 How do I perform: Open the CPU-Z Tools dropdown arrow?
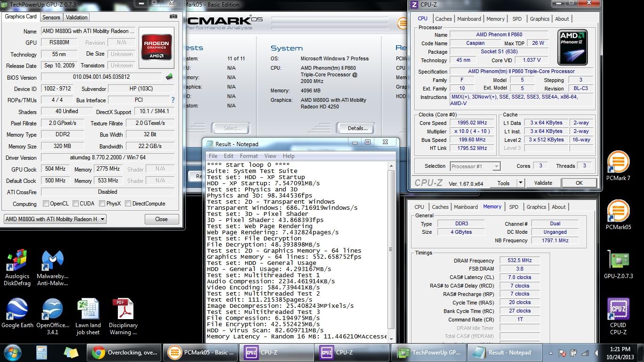520,183
